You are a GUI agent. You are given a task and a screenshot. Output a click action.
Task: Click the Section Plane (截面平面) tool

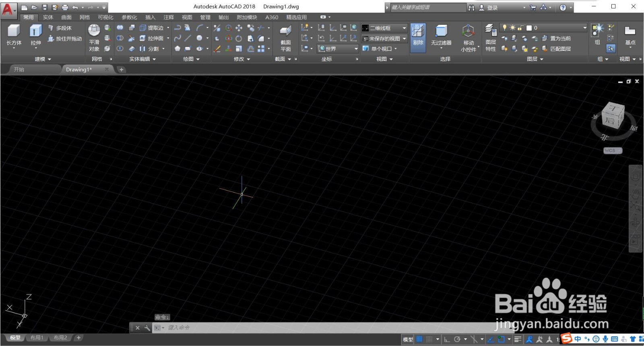coord(285,37)
